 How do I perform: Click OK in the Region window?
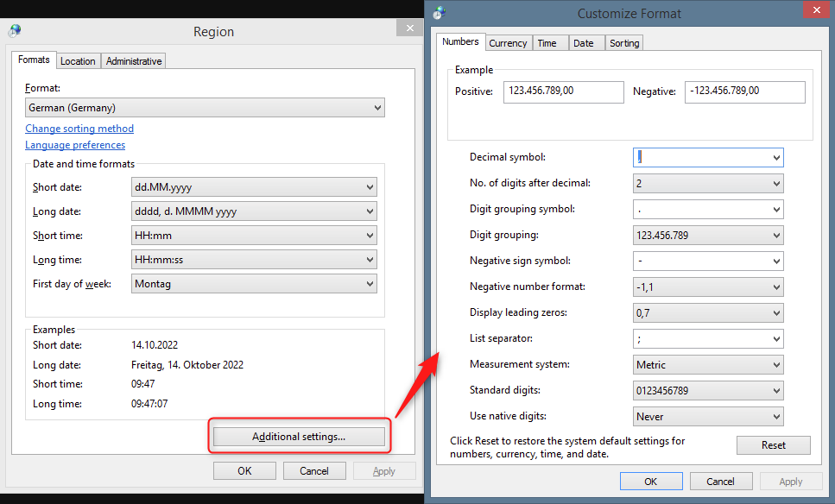(x=244, y=471)
